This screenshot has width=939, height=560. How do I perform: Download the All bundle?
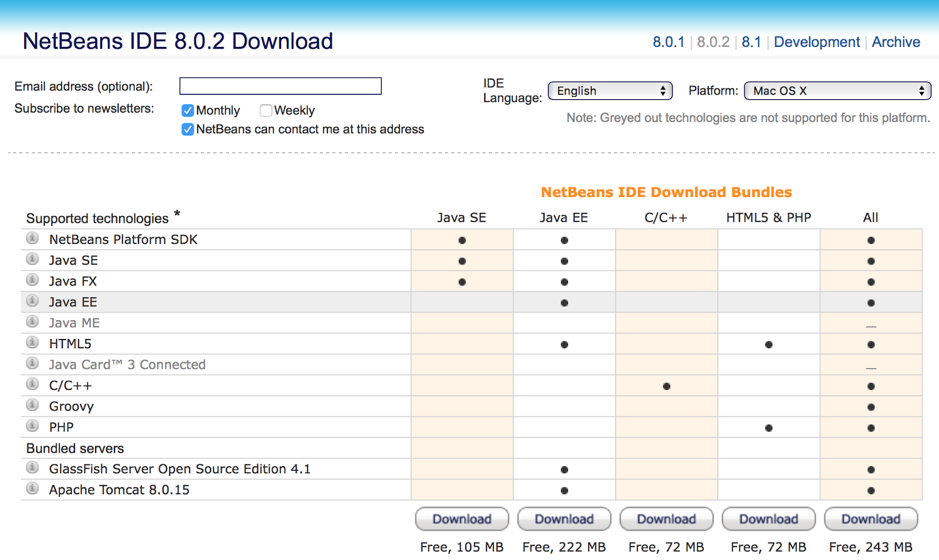coord(871,519)
